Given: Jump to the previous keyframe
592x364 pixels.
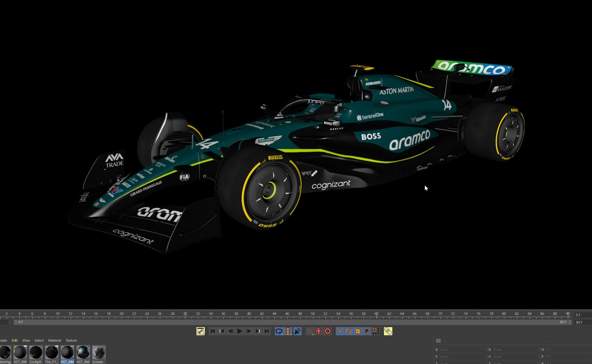Looking at the screenshot, I should click(x=221, y=331).
